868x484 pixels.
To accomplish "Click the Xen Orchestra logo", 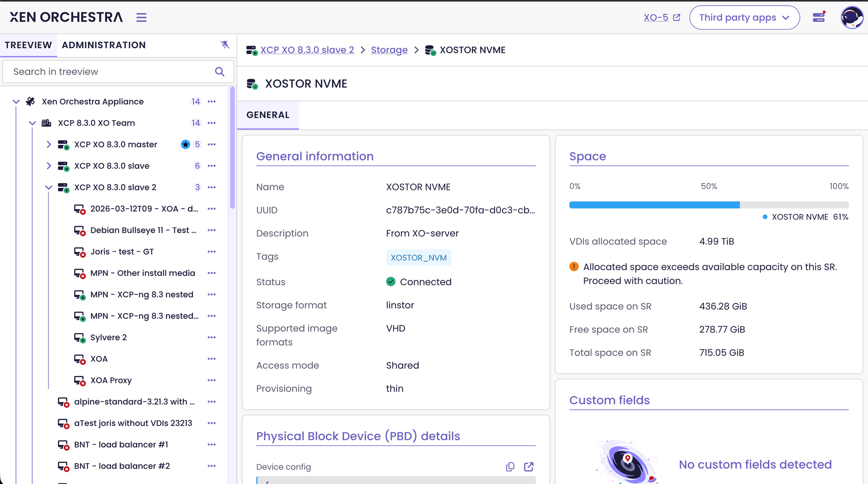I will point(66,17).
